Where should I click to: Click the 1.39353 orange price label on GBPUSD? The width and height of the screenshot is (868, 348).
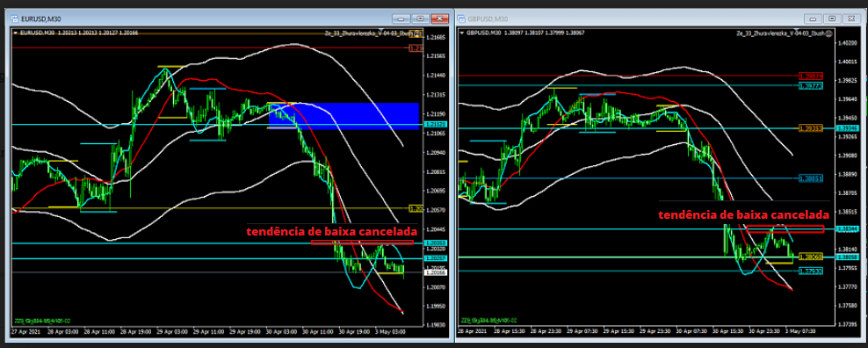point(811,128)
